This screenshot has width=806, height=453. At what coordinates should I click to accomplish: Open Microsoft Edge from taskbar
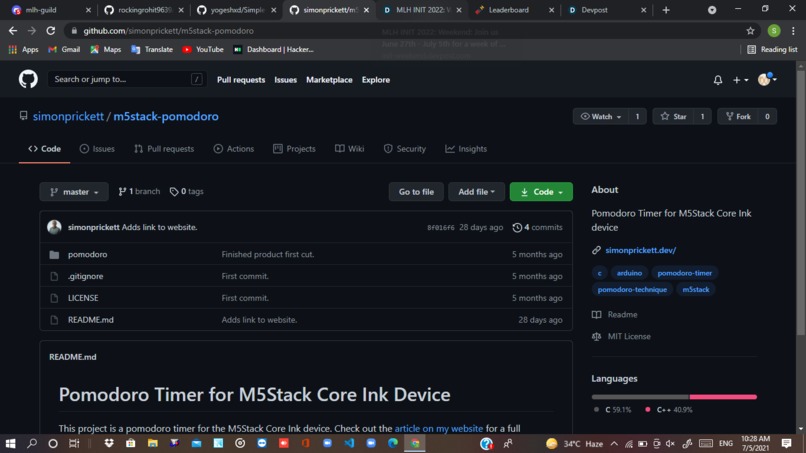point(393,443)
